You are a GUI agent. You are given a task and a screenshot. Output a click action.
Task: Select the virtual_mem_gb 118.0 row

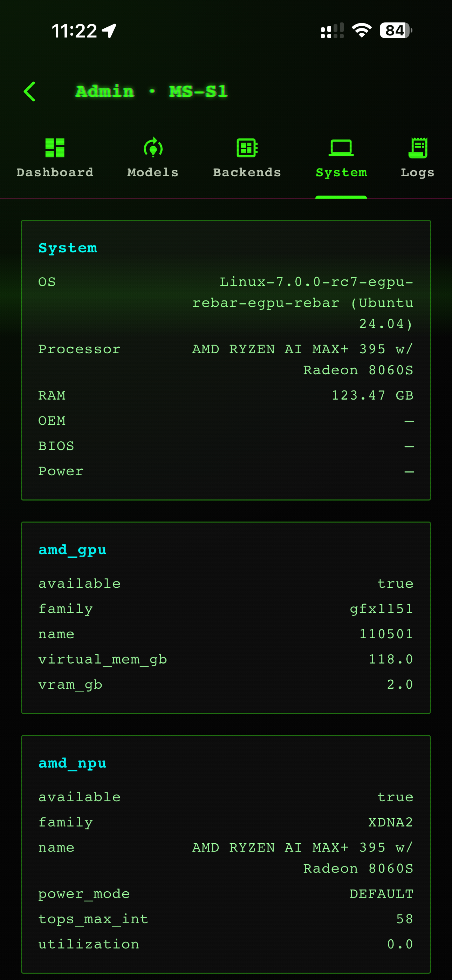226,659
